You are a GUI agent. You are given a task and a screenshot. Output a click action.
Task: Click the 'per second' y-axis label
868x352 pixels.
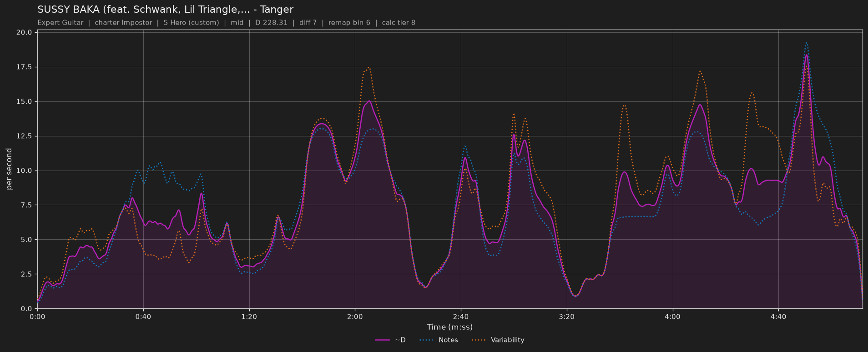pyautogui.click(x=10, y=169)
